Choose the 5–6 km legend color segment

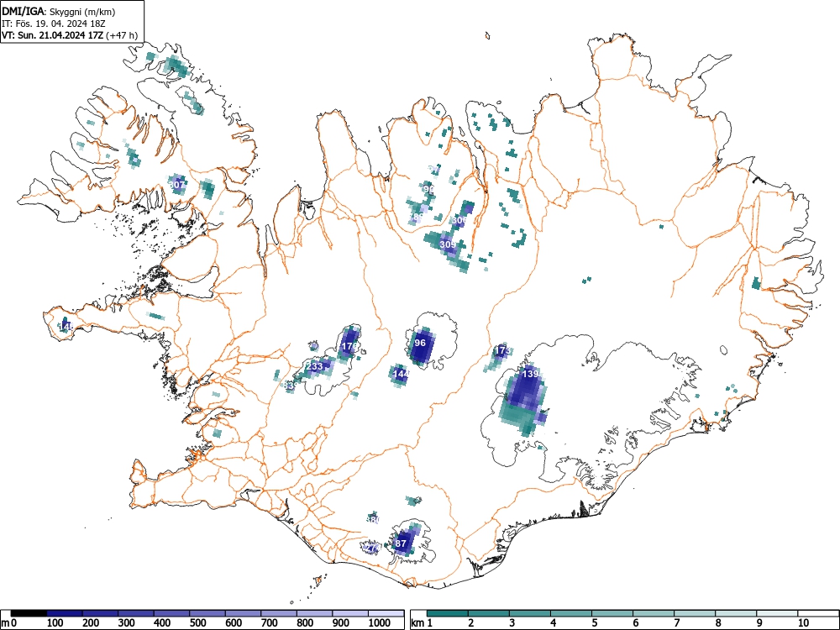[x=612, y=613]
